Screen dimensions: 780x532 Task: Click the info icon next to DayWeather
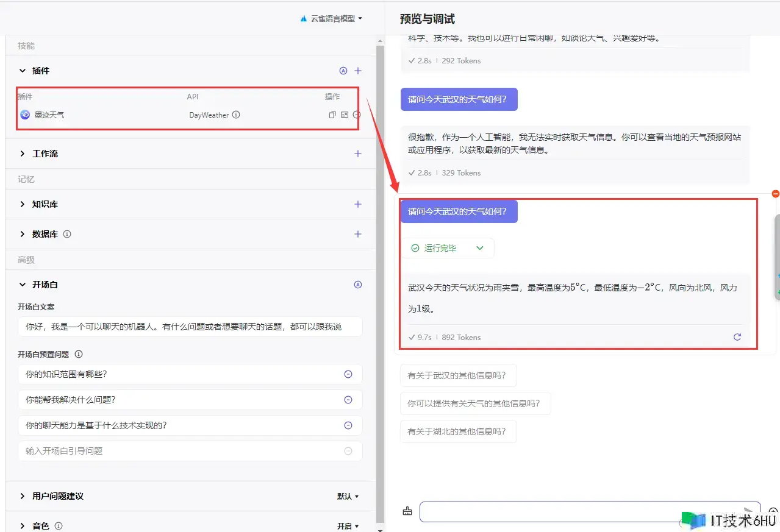tap(236, 115)
